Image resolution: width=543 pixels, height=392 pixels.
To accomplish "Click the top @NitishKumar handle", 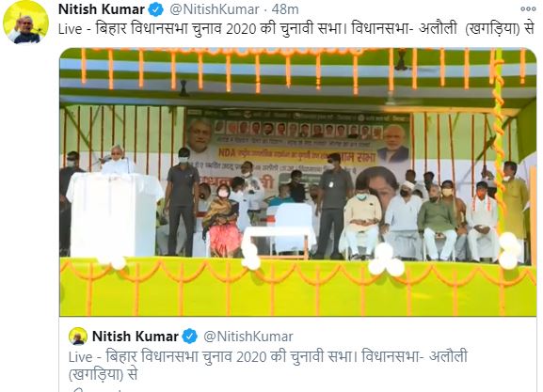I will click(x=214, y=9).
